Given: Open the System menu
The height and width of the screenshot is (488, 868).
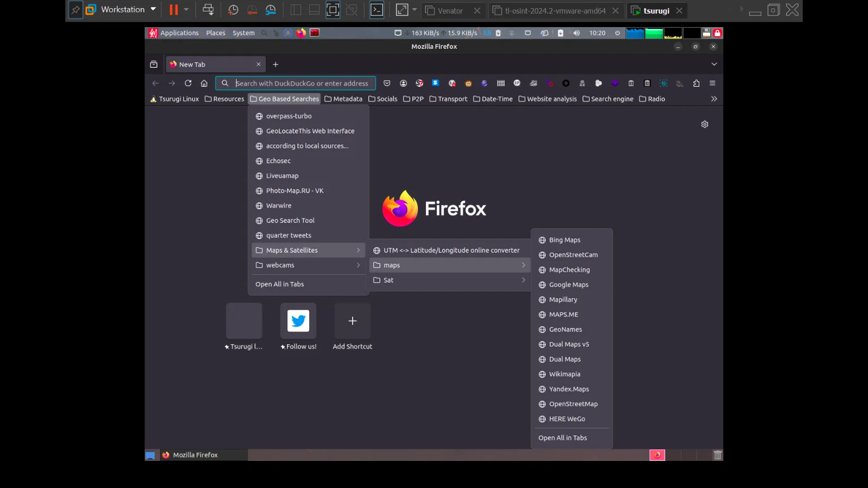Looking at the screenshot, I should (x=244, y=33).
